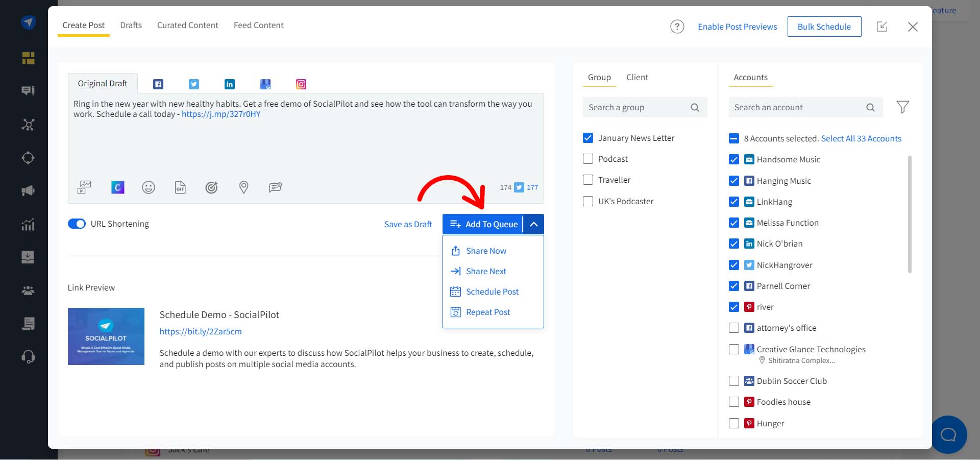
Task: Click the pop-out composer icon
Action: 882,27
